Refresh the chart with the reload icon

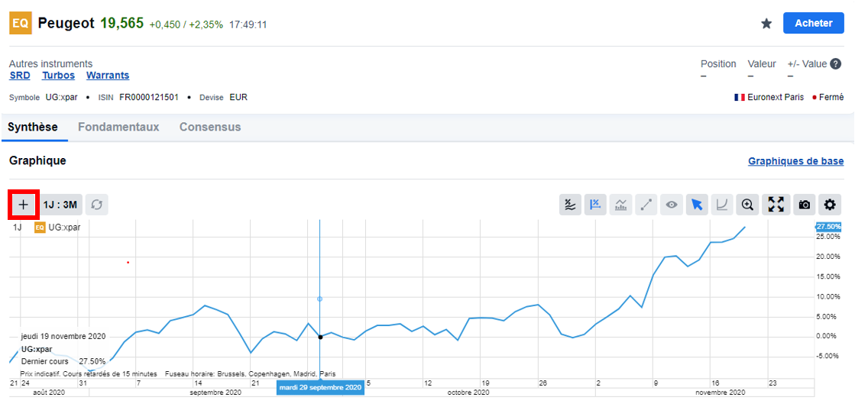(97, 205)
